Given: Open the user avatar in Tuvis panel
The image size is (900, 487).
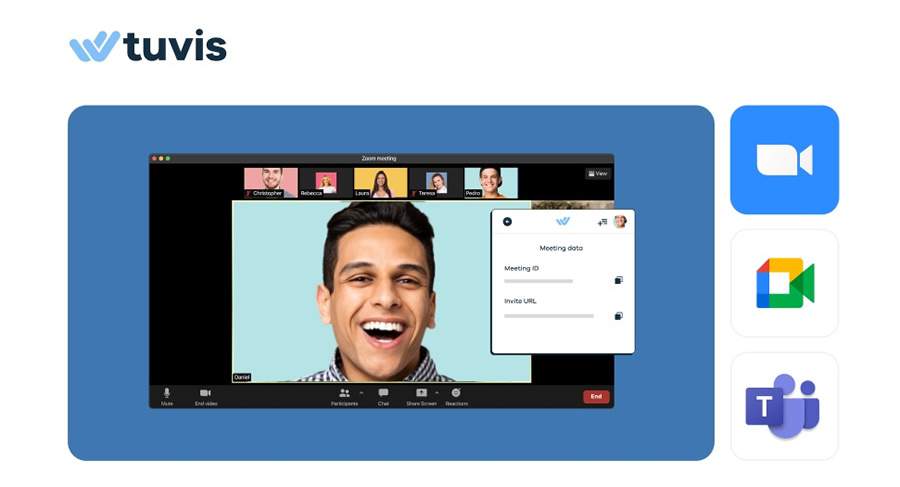Looking at the screenshot, I should click(620, 222).
